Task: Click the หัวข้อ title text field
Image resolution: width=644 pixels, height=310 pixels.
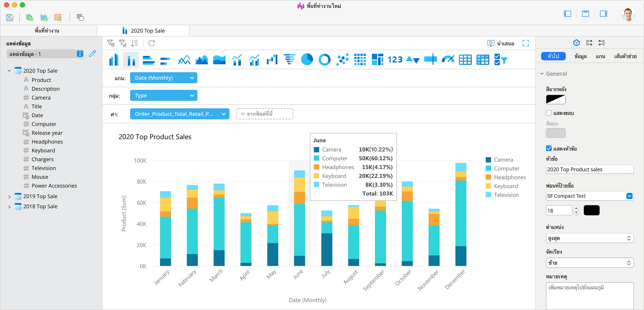Action: pos(589,170)
